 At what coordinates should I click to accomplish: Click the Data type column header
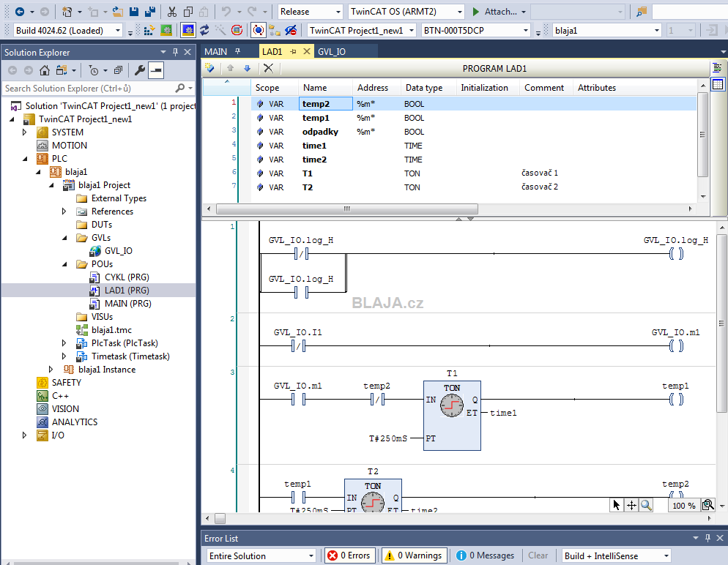pos(424,88)
